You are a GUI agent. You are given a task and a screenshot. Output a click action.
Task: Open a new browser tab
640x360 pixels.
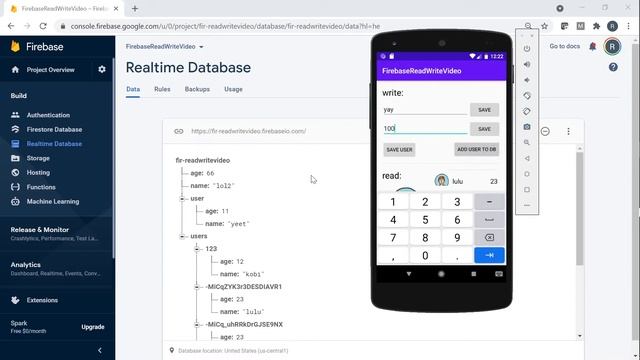coord(135,9)
